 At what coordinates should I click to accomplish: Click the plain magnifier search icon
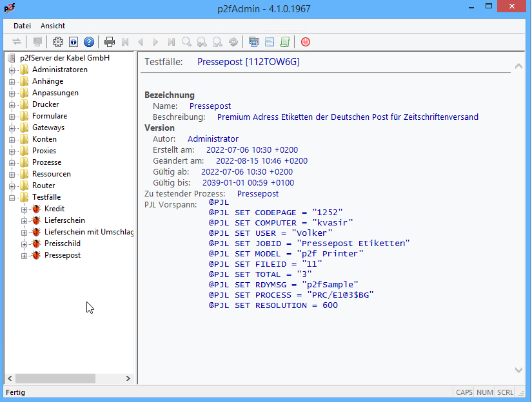[x=186, y=42]
